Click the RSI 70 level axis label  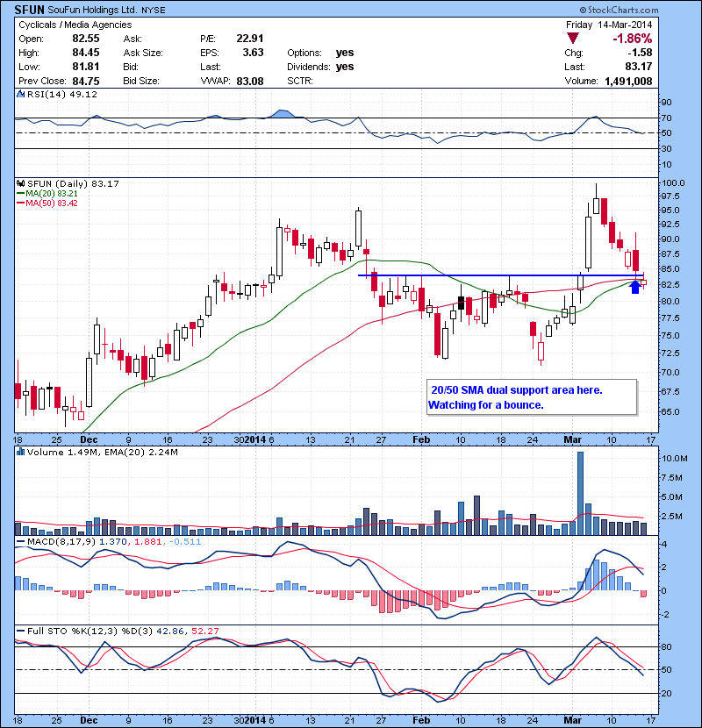click(x=666, y=118)
